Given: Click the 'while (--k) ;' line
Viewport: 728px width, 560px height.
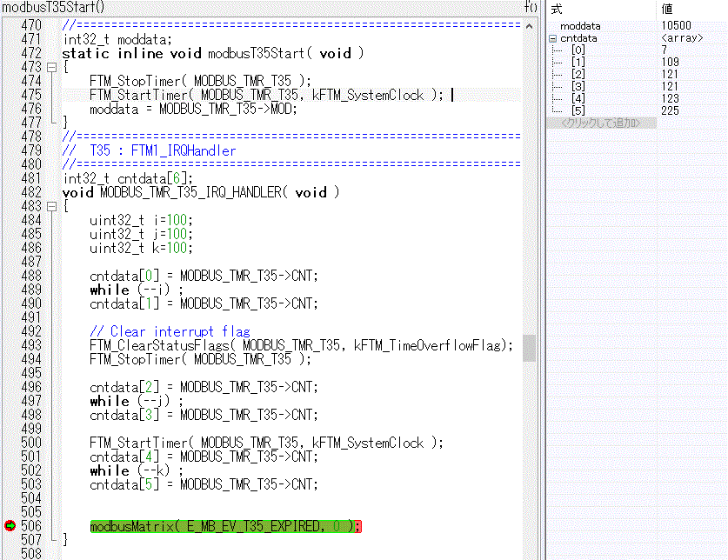Looking at the screenshot, I should click(137, 470).
